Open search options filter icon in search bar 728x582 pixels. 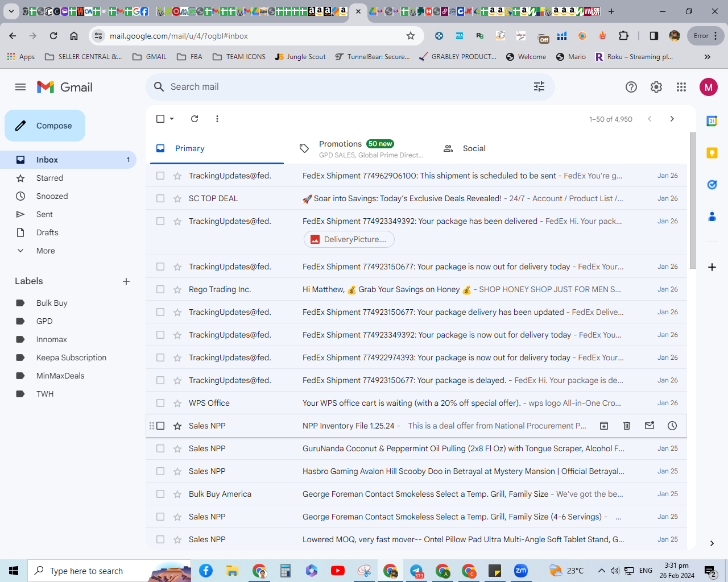pyautogui.click(x=539, y=86)
